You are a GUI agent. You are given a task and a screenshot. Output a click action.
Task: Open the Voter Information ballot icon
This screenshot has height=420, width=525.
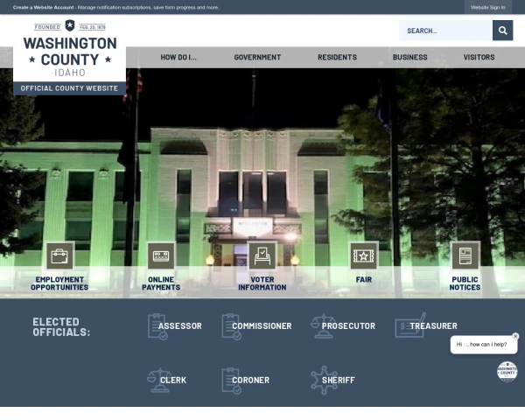(262, 256)
